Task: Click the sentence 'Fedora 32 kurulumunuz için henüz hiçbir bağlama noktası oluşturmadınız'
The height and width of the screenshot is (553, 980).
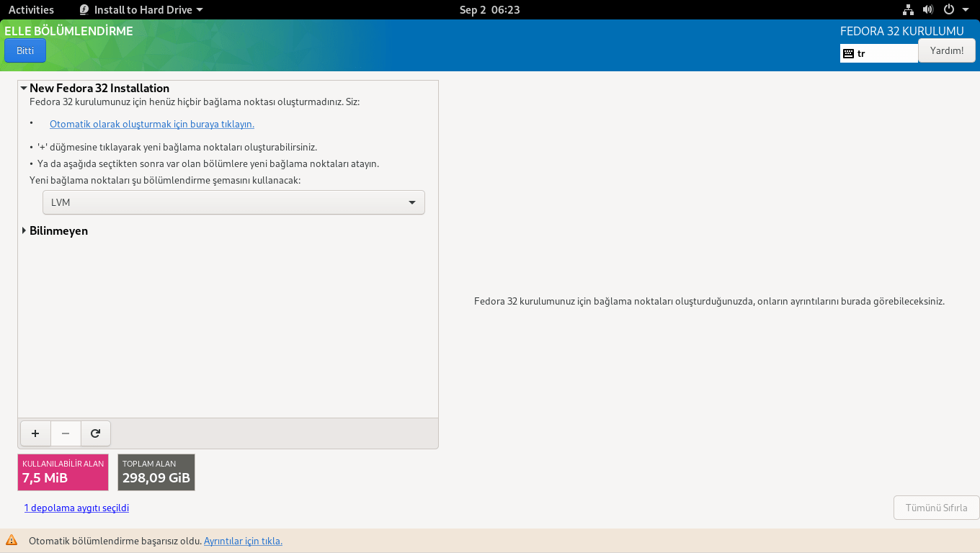Action: [195, 102]
